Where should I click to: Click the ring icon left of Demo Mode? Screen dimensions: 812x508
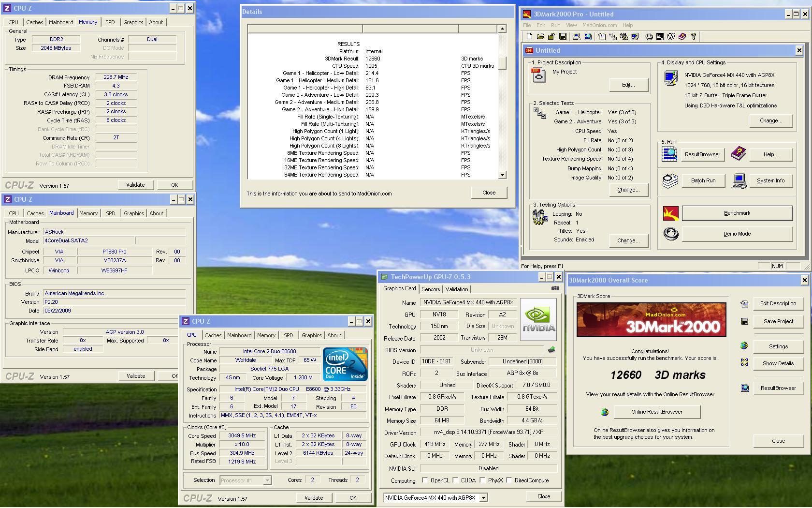pos(671,234)
